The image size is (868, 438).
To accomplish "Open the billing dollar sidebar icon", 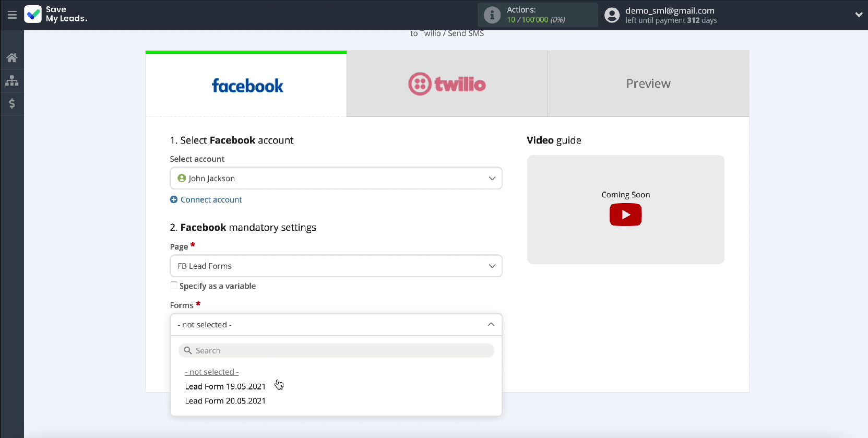I will click(x=12, y=103).
